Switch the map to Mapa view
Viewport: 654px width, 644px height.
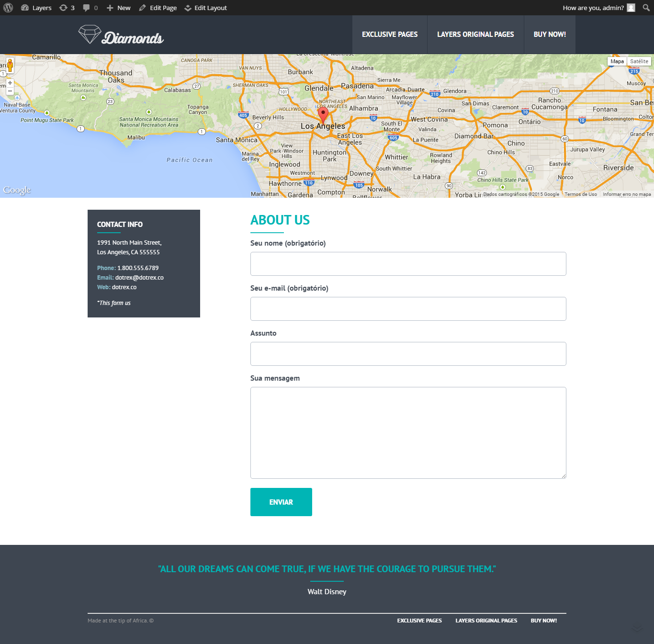(x=617, y=61)
